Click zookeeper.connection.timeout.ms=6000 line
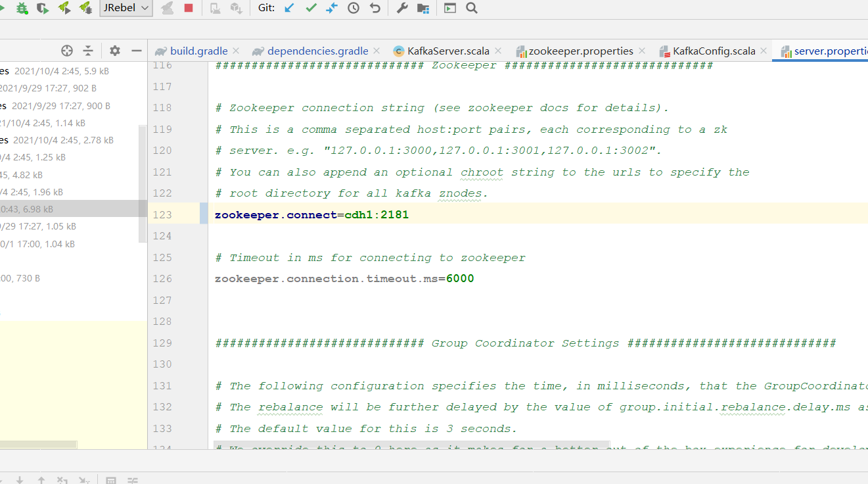This screenshot has width=868, height=484. pyautogui.click(x=344, y=279)
